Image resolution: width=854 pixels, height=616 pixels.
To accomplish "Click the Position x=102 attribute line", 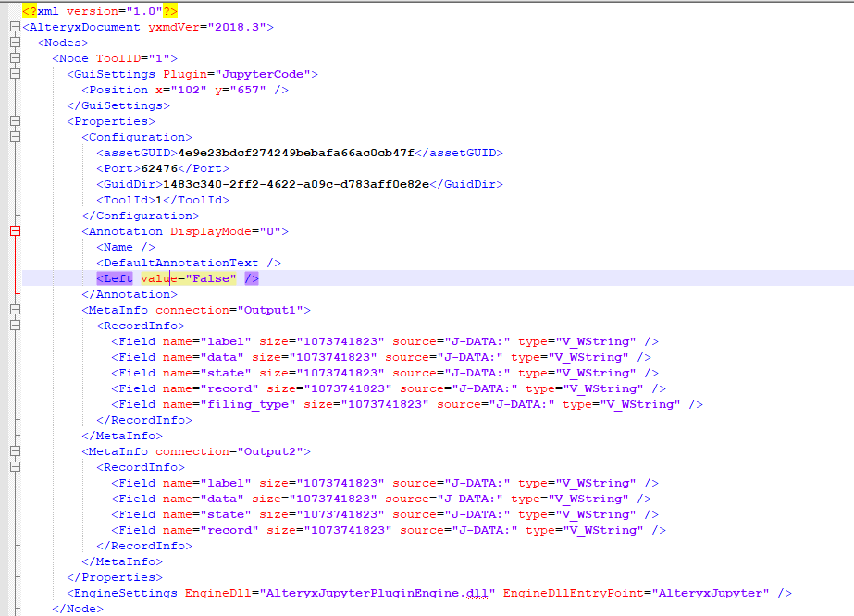I will (167, 89).
